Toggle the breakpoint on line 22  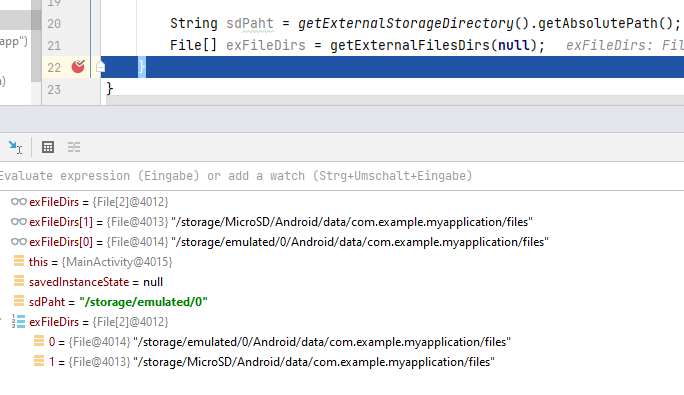[x=78, y=67]
